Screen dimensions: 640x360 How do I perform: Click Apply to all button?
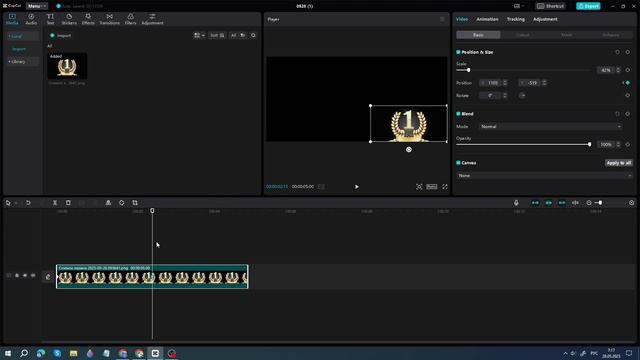click(x=619, y=163)
